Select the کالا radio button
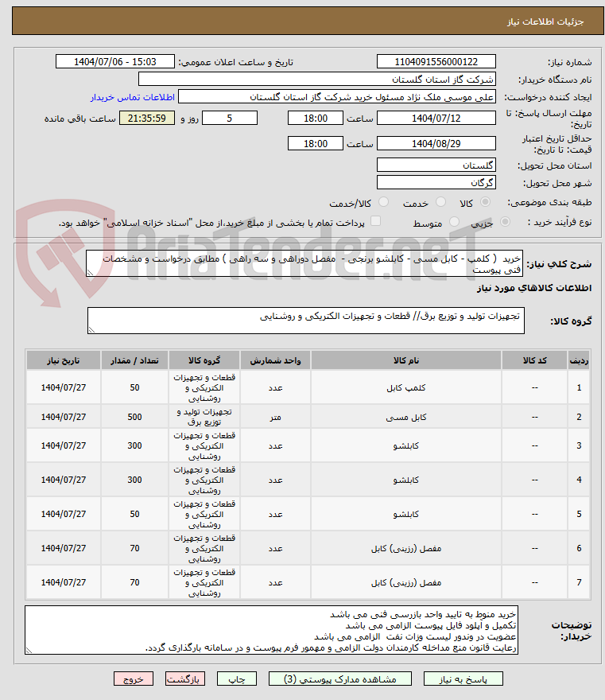 click(x=485, y=202)
